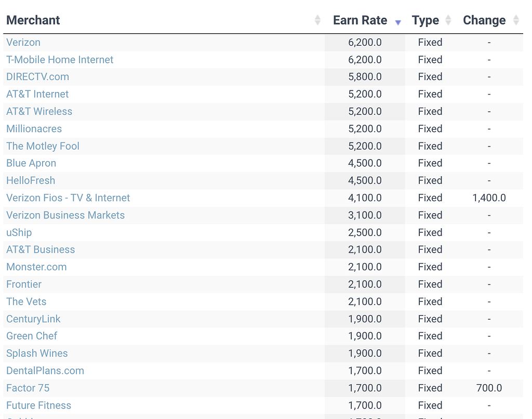Visit The Motley Fool merchant page
Screen dimensions: 532x419
pos(43,146)
